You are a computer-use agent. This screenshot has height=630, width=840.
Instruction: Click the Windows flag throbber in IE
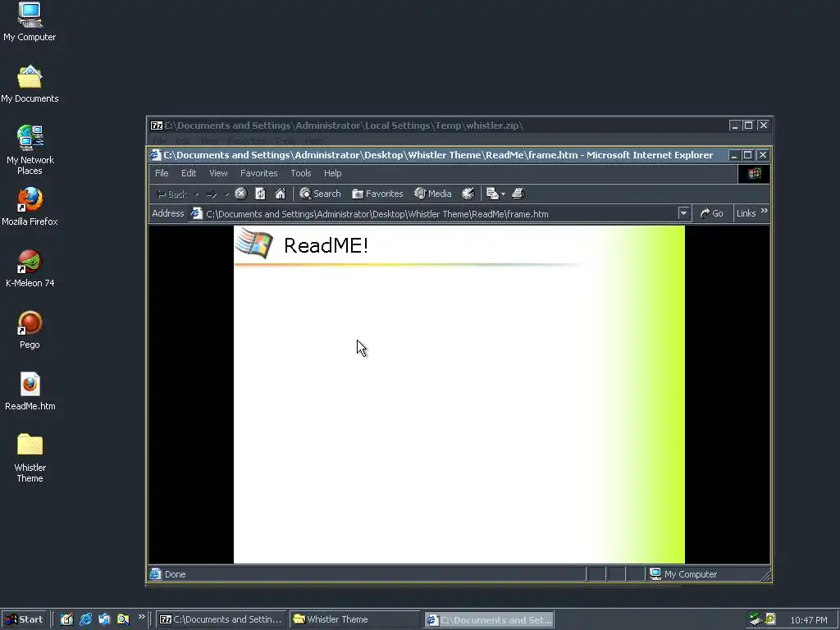click(x=755, y=174)
